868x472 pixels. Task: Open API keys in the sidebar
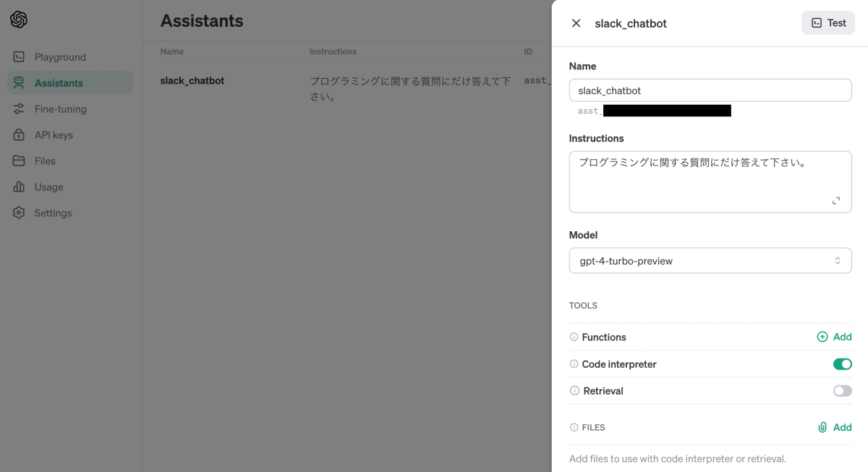(70, 135)
